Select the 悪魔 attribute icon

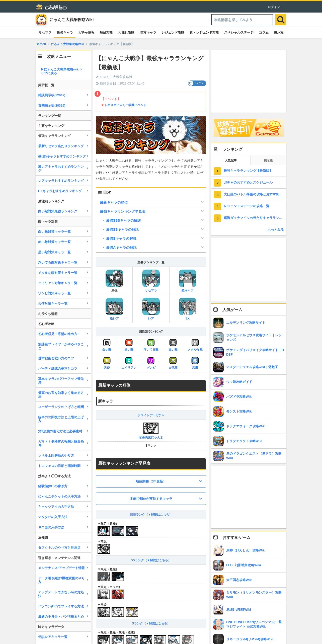pyautogui.click(x=195, y=361)
